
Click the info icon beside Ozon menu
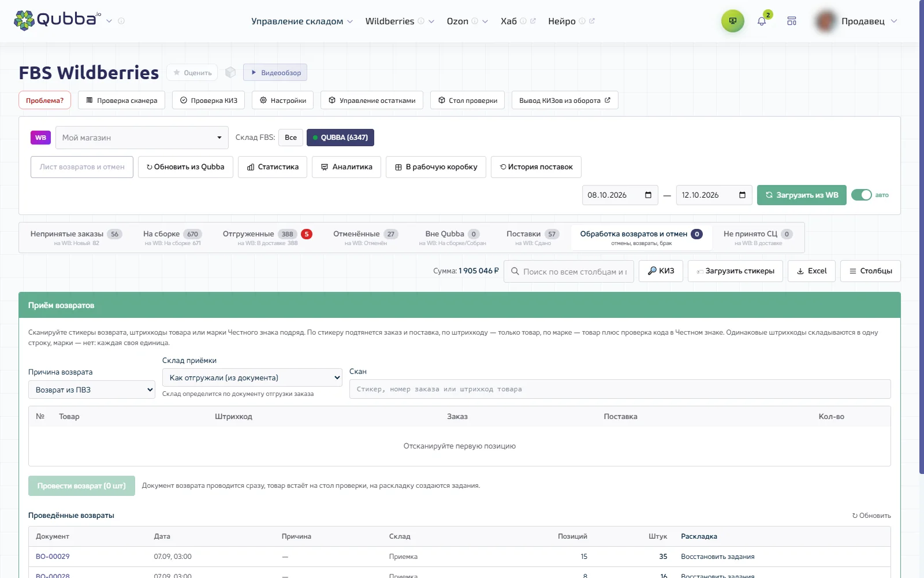[475, 21]
